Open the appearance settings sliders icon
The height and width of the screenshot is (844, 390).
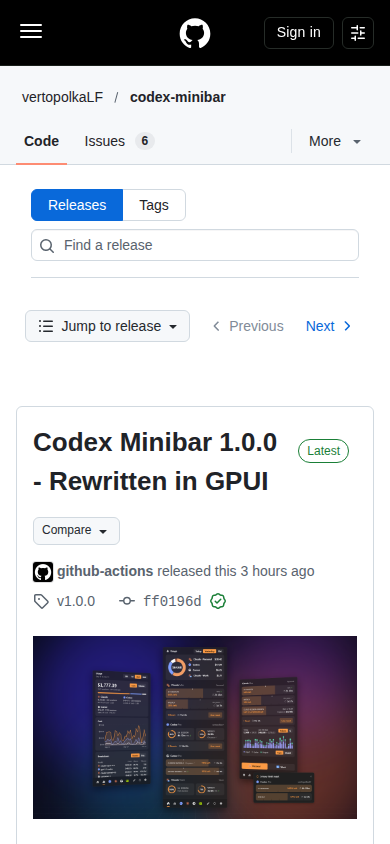point(358,33)
